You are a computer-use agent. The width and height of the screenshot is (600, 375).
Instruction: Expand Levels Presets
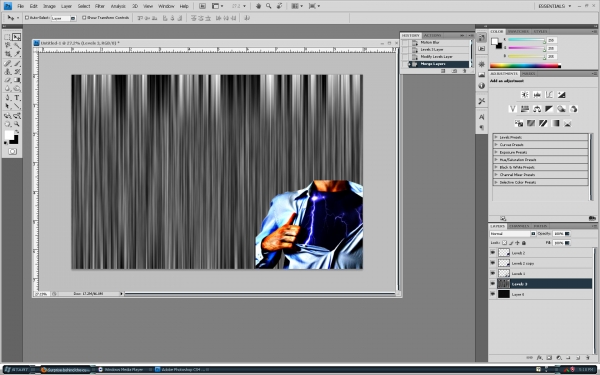(496, 137)
